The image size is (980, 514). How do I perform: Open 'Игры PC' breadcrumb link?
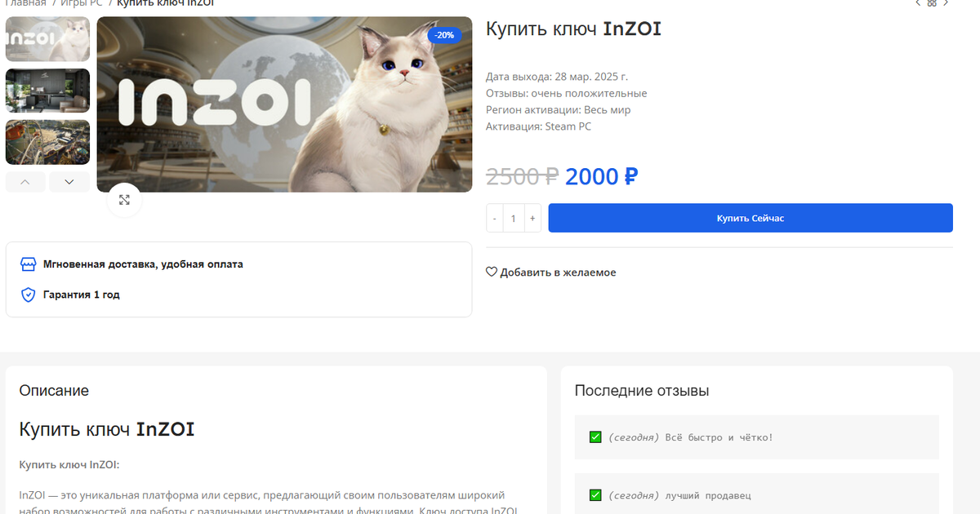click(x=82, y=3)
